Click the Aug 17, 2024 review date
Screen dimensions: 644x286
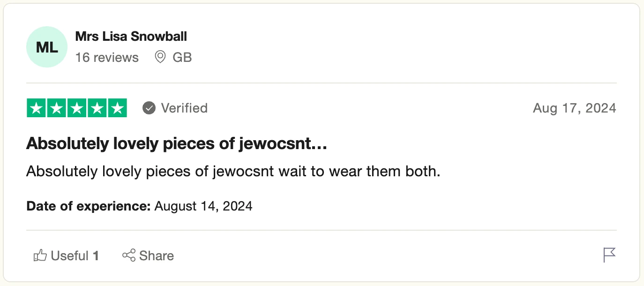pyautogui.click(x=574, y=108)
